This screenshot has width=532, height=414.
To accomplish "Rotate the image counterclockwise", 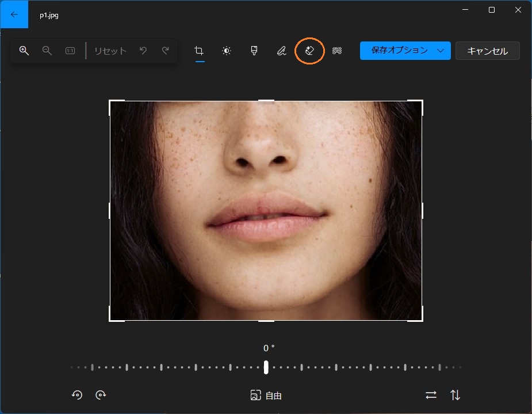I will coord(77,395).
